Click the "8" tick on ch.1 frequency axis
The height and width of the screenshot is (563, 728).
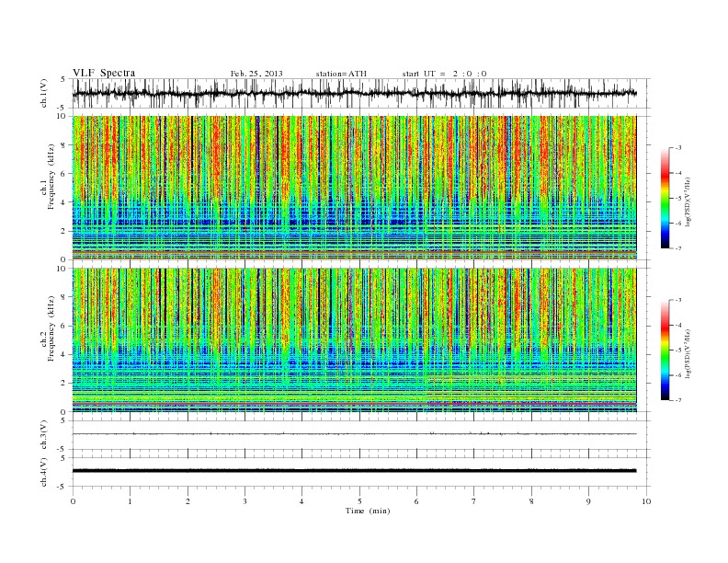click(x=63, y=145)
